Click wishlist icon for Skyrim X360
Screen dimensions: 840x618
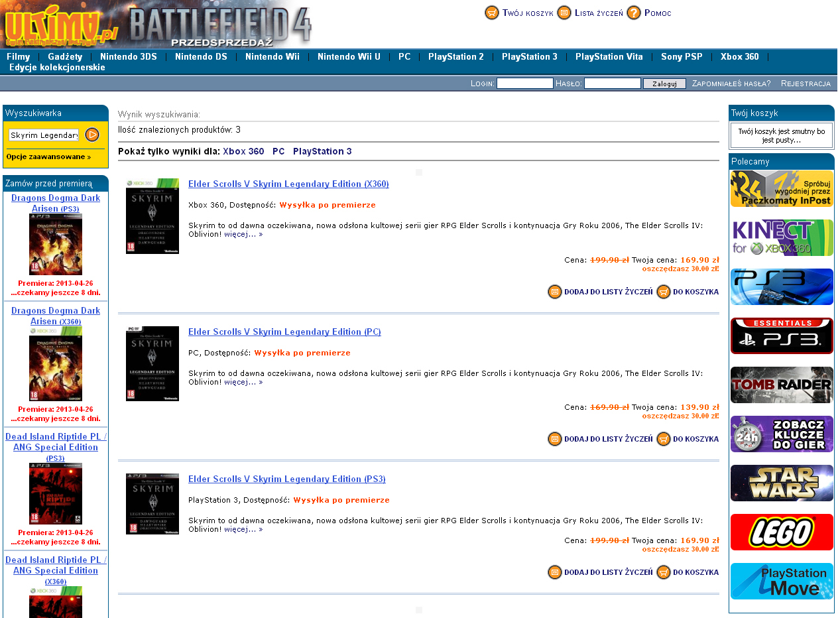pos(555,292)
